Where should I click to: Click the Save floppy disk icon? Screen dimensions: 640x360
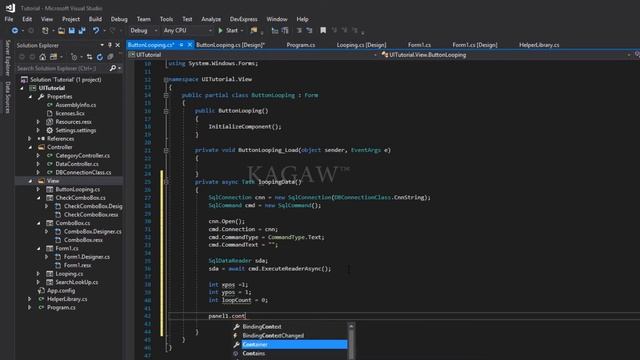(72, 31)
